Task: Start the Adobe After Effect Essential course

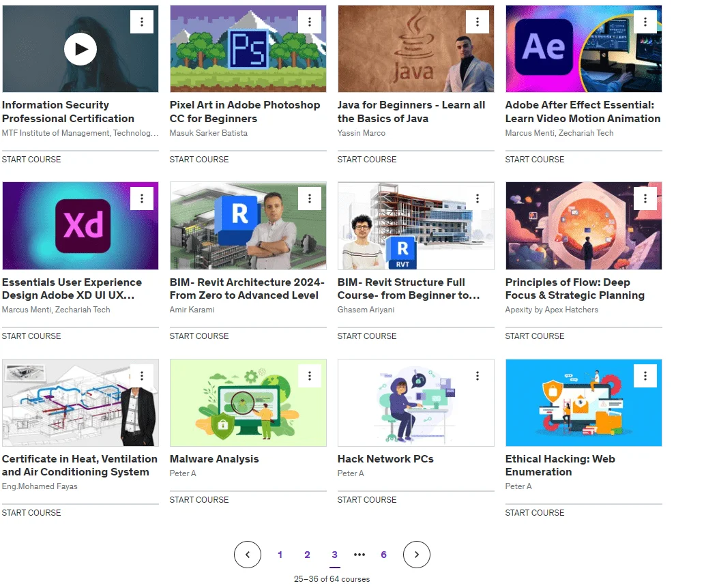Action: [x=535, y=159]
